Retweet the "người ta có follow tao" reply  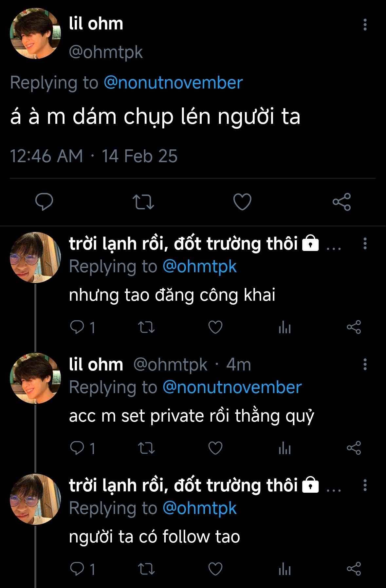click(146, 569)
